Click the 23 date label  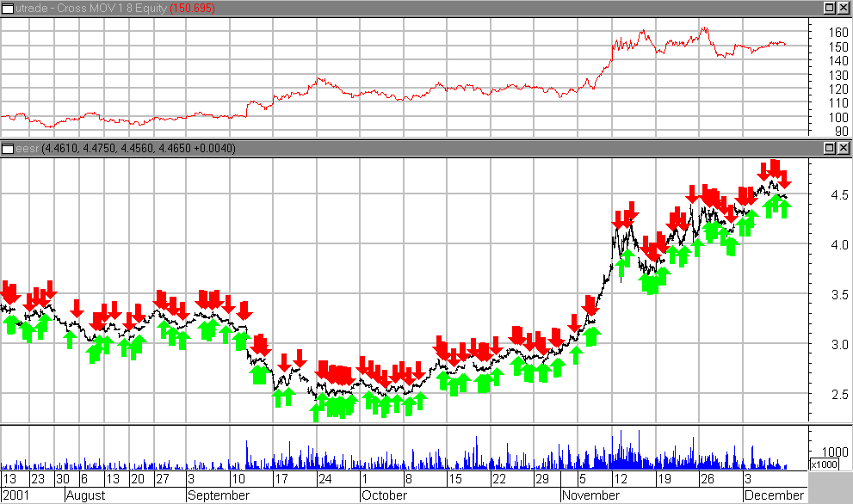pyautogui.click(x=38, y=479)
